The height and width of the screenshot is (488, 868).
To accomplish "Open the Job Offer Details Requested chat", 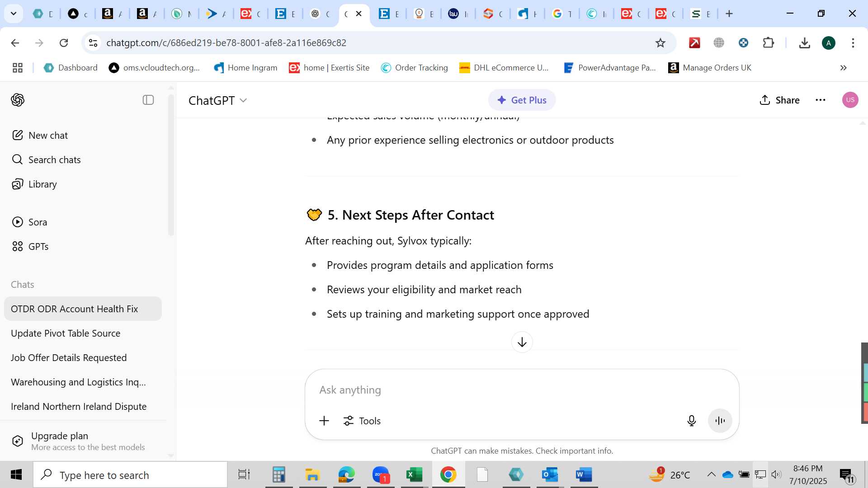I will (83, 357).
